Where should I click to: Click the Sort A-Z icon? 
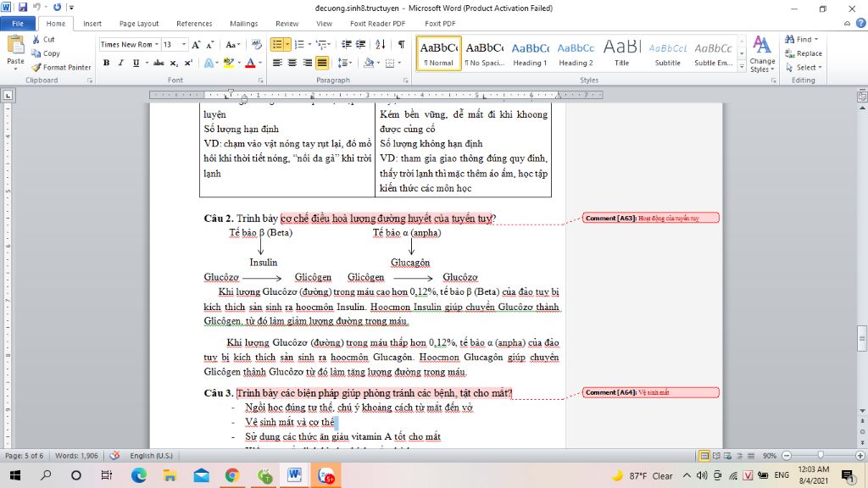381,44
